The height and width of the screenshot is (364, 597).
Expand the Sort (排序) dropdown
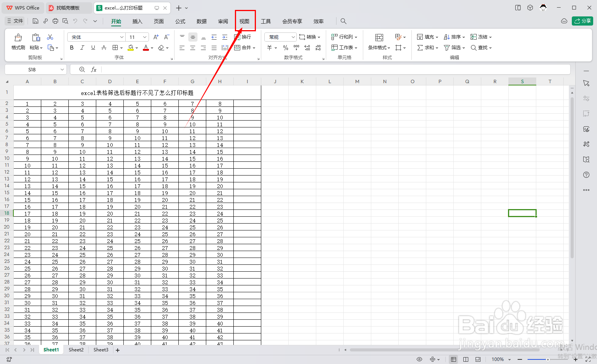point(464,37)
